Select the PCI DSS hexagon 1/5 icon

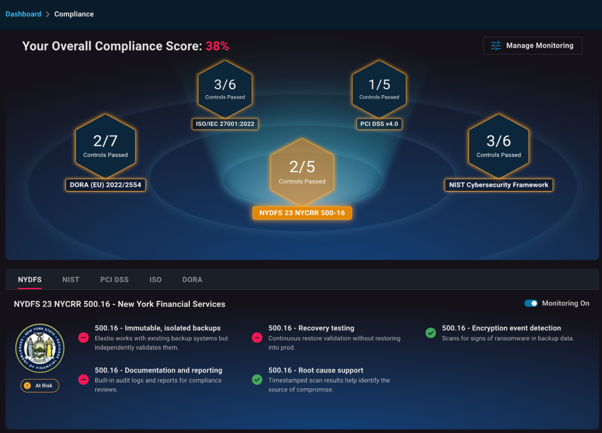click(x=378, y=89)
